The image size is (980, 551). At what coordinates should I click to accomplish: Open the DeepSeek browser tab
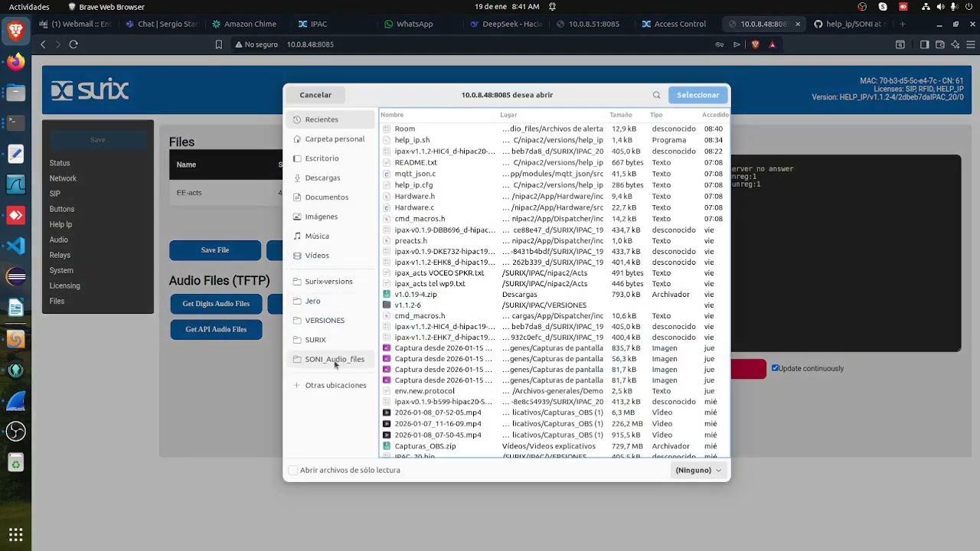point(507,24)
